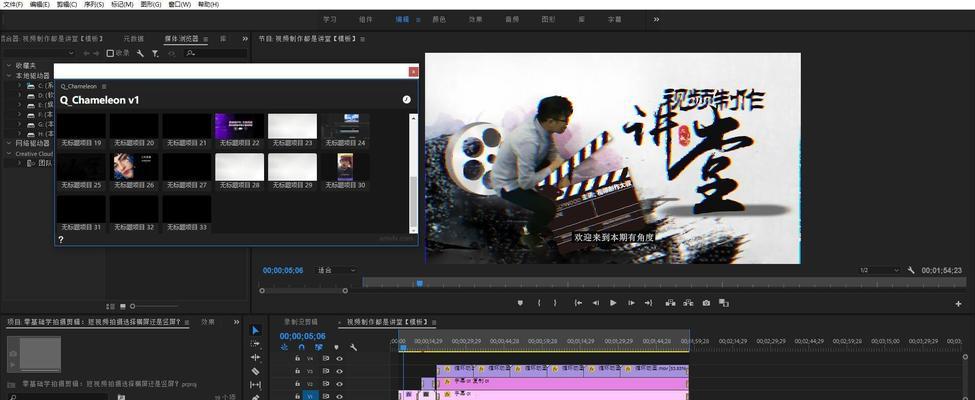Open the Media Browser directory dropdown
The height and width of the screenshot is (400, 975).
(x=39, y=53)
